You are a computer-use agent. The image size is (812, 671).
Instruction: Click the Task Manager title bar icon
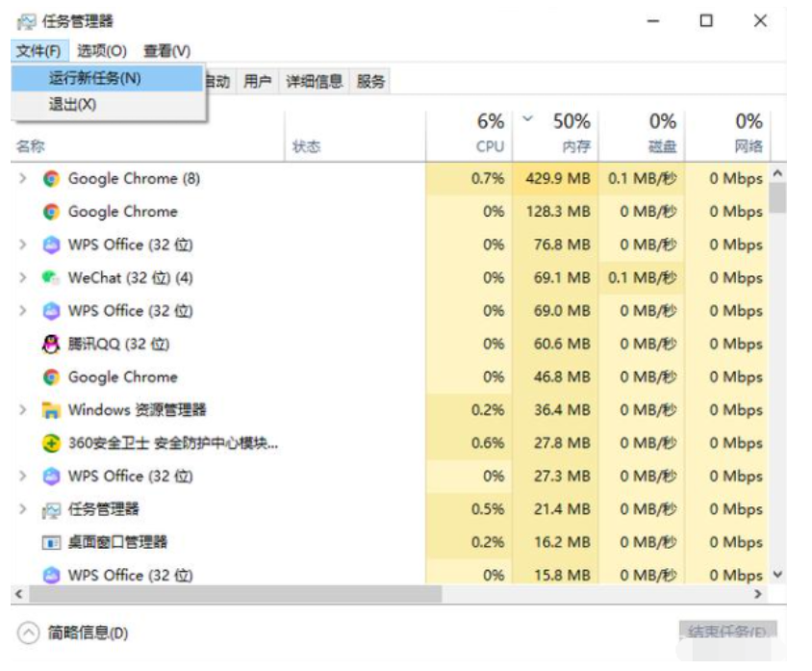(26, 22)
